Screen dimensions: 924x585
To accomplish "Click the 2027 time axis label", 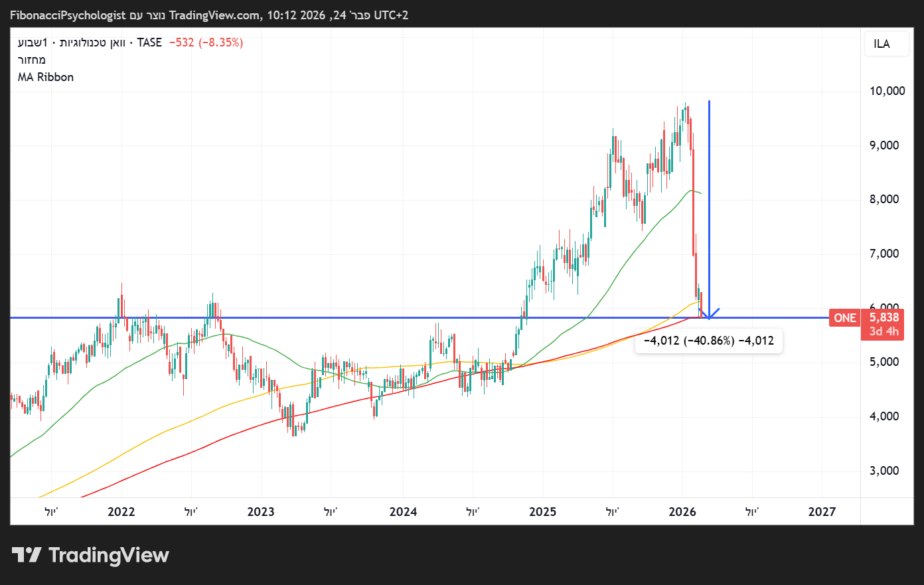I will [x=822, y=512].
